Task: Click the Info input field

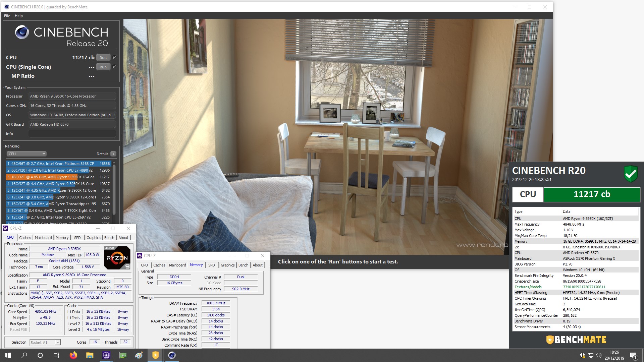Action: [x=72, y=134]
